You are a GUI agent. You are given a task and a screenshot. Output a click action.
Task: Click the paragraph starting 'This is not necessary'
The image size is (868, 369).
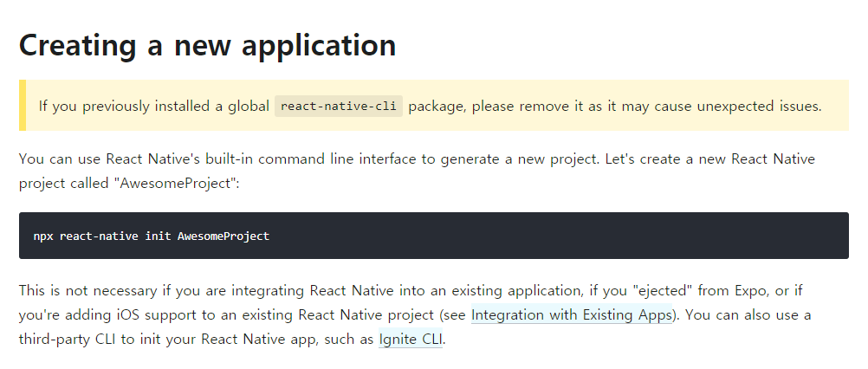(x=415, y=314)
